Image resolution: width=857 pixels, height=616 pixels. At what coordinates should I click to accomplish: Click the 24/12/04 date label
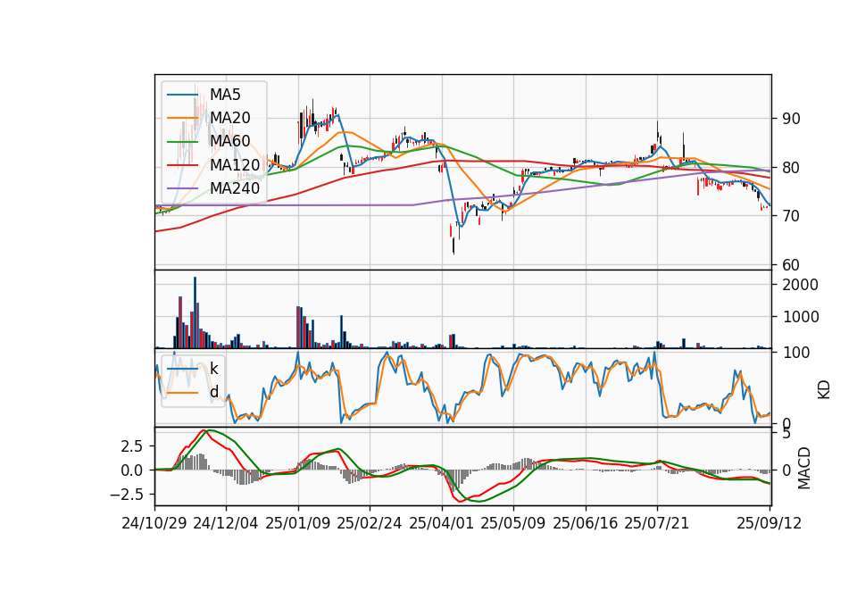pos(226,523)
